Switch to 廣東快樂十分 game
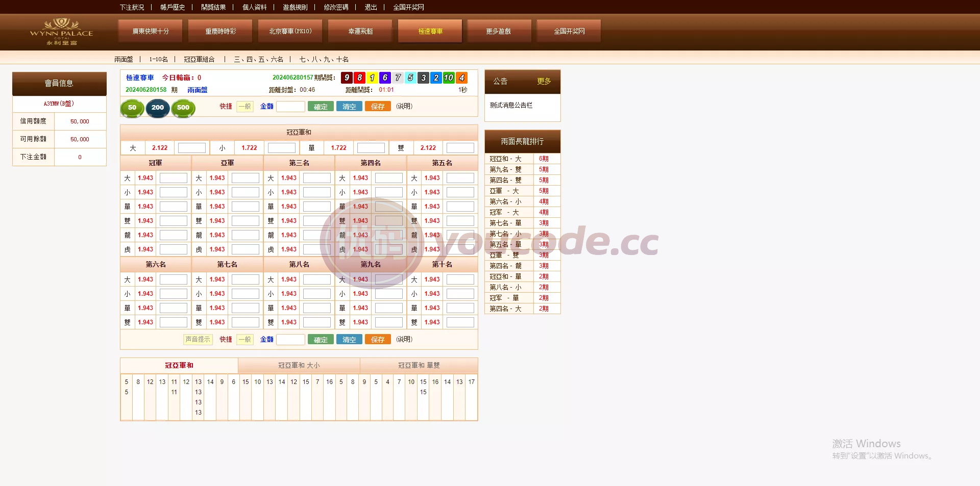This screenshot has height=486, width=980. 151,31
